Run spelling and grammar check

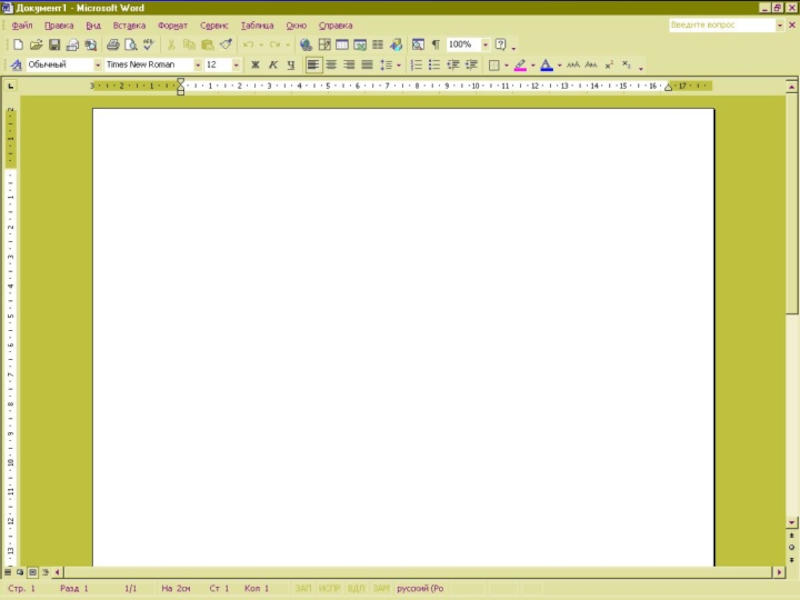[x=148, y=45]
